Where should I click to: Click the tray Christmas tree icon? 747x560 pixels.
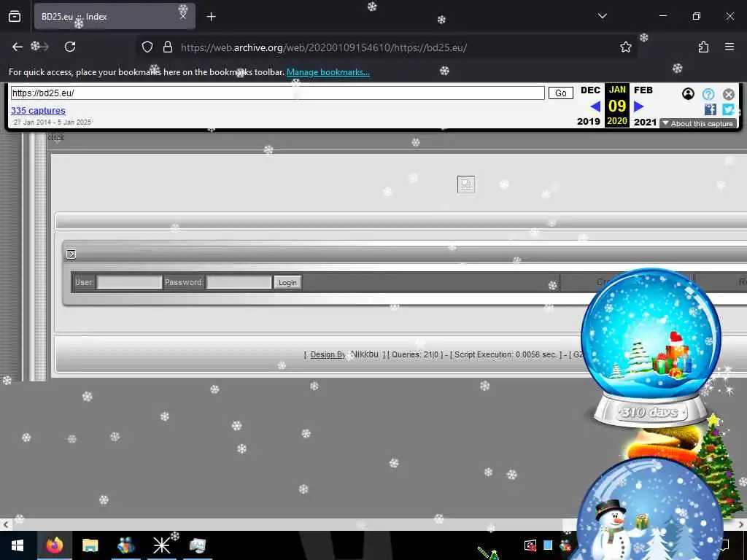pos(494,555)
